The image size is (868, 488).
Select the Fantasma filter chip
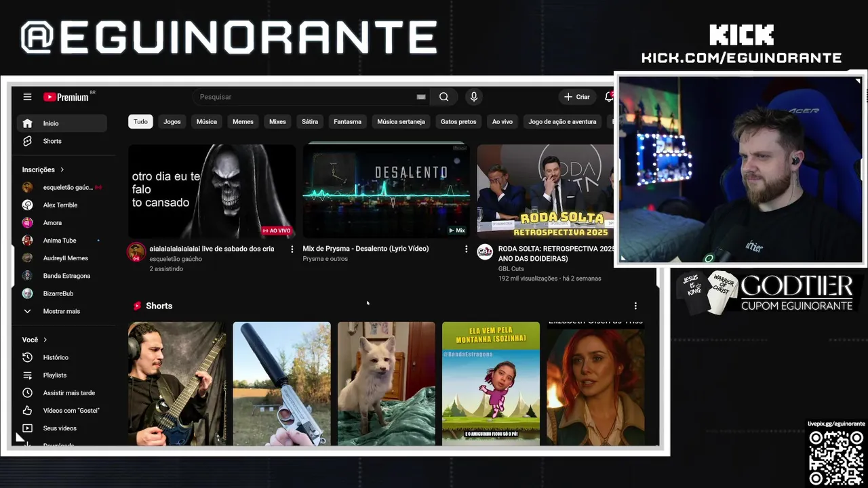[x=347, y=122]
